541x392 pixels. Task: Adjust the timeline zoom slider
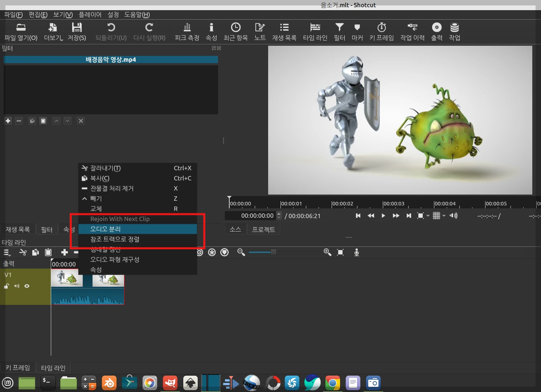pyautogui.click(x=284, y=252)
